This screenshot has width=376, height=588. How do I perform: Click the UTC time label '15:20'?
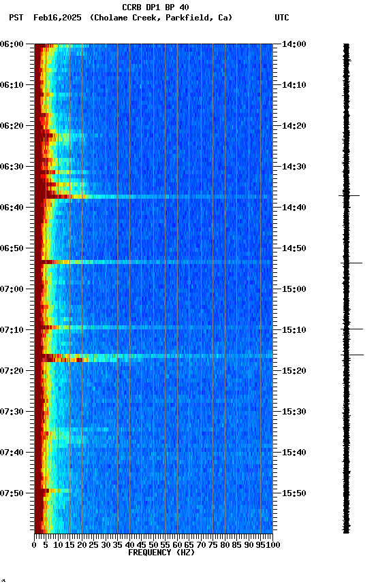click(x=294, y=372)
